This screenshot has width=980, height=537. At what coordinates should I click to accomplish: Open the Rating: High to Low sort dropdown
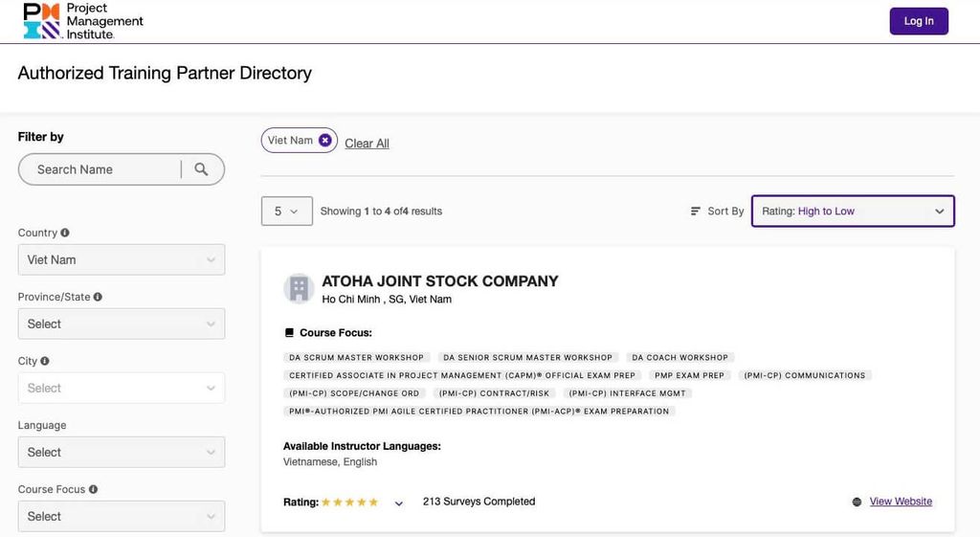tap(853, 212)
